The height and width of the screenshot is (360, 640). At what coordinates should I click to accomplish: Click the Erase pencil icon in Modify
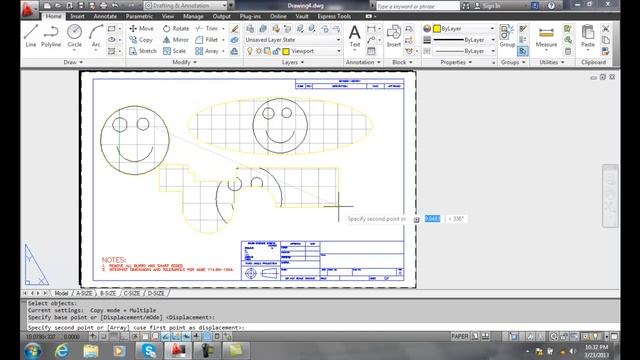(x=234, y=29)
